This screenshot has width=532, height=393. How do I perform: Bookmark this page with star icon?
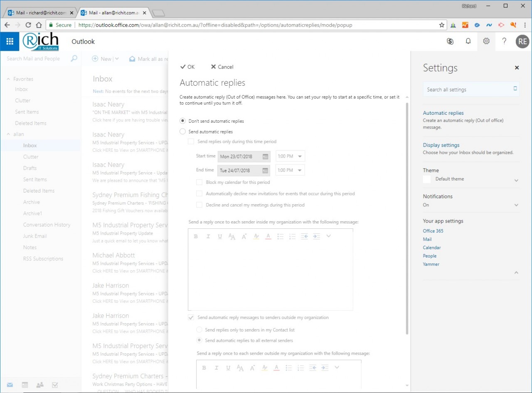(x=441, y=25)
